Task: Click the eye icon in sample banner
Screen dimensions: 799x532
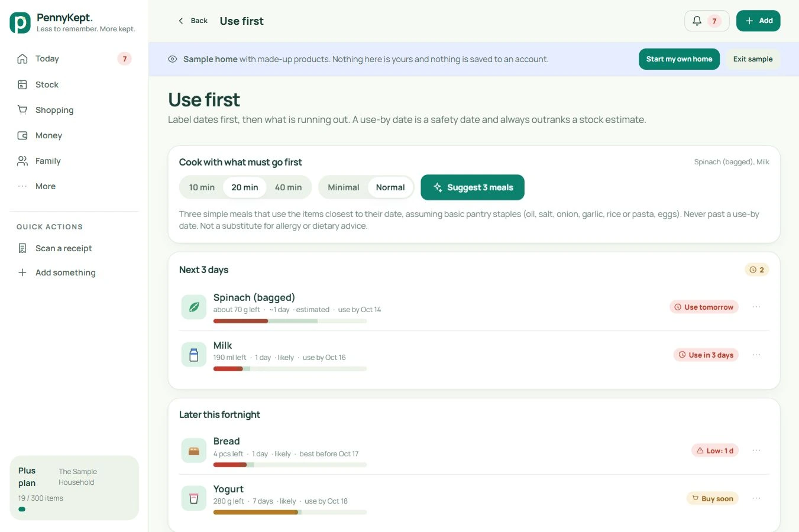Action: (x=173, y=59)
